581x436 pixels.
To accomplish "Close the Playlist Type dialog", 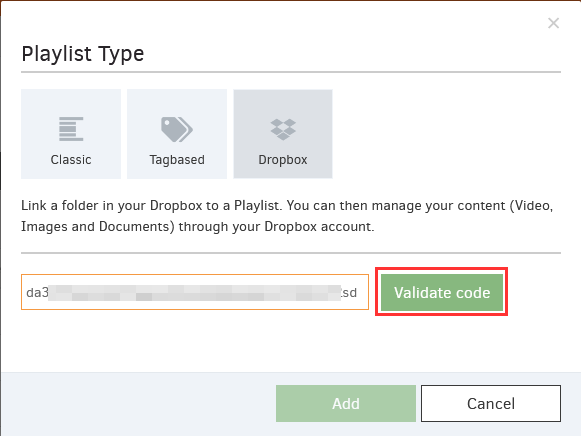I will click(x=553, y=23).
